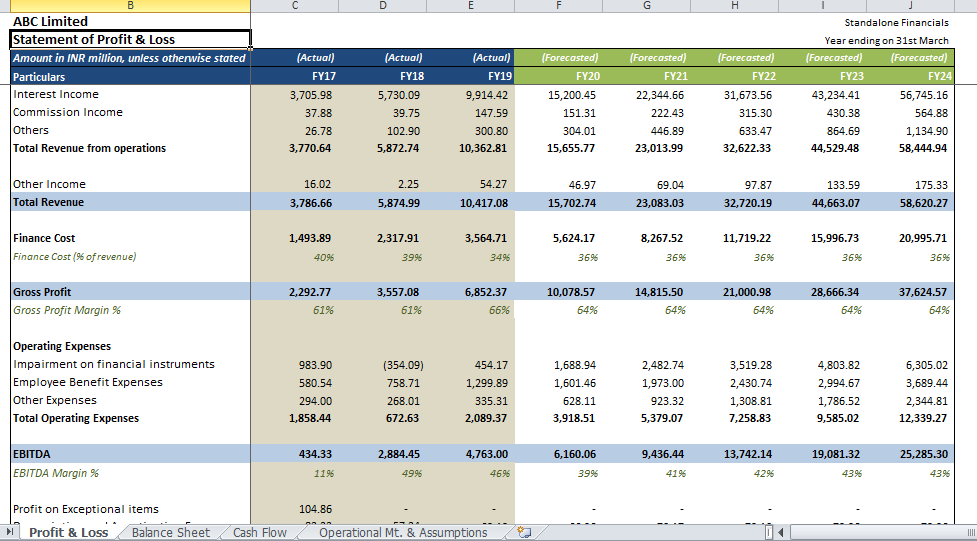Click FY22 Commission Income 315.30
The height and width of the screenshot is (541, 977).
755,113
